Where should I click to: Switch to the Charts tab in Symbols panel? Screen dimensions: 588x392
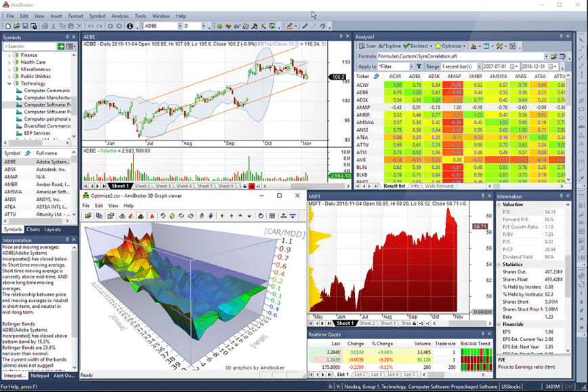click(33, 229)
